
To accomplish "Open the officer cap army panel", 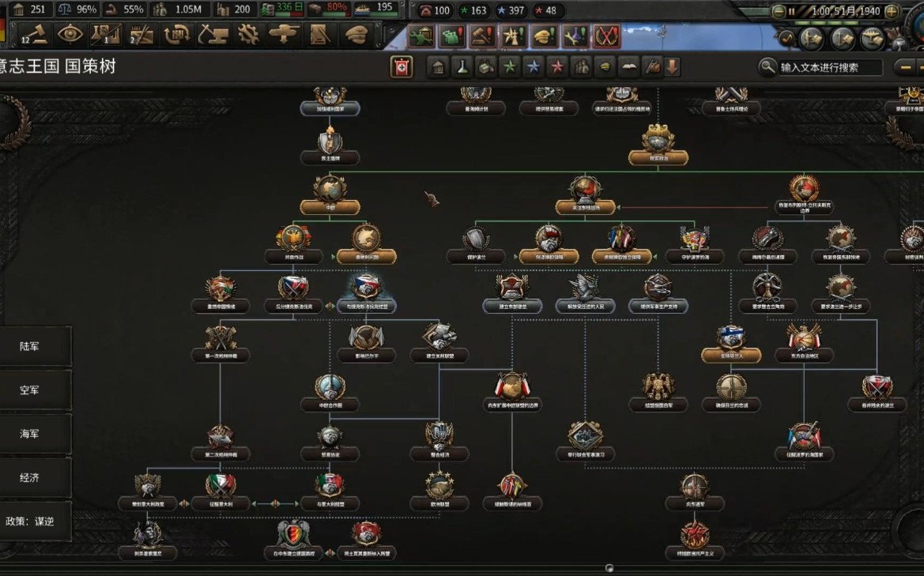I will point(356,34).
